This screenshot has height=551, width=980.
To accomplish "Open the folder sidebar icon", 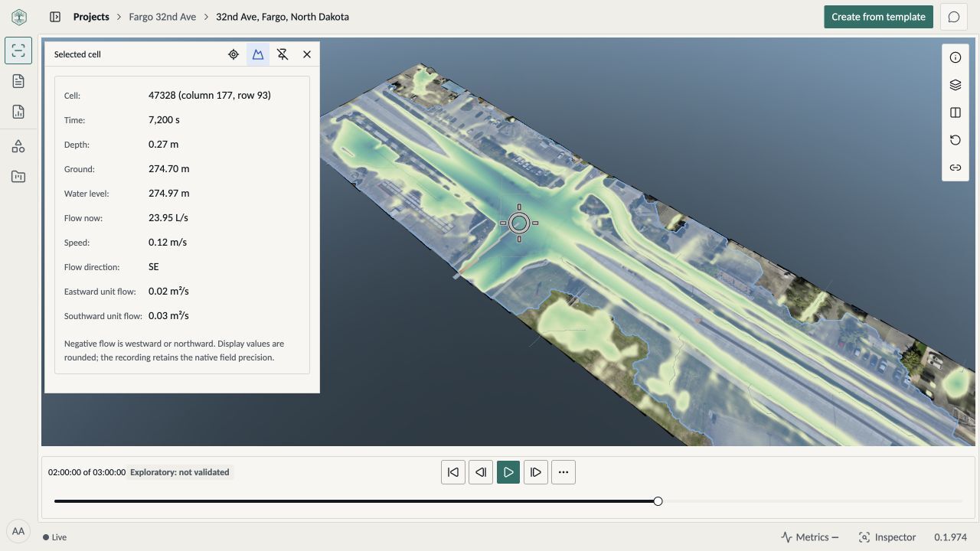I will [x=18, y=177].
